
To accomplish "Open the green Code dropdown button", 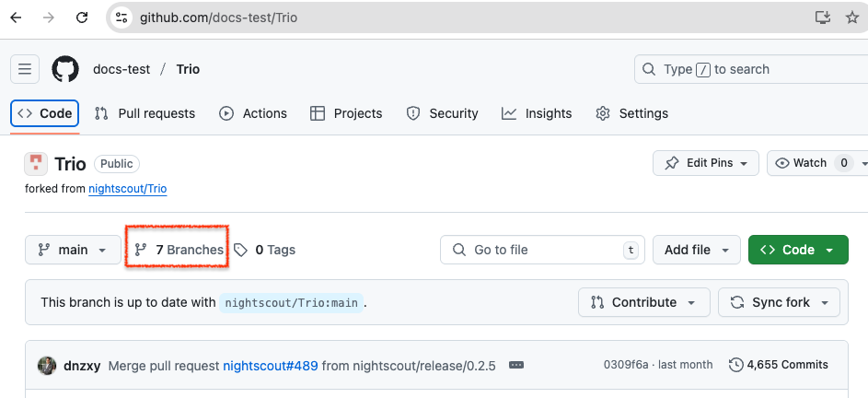I will pos(797,250).
